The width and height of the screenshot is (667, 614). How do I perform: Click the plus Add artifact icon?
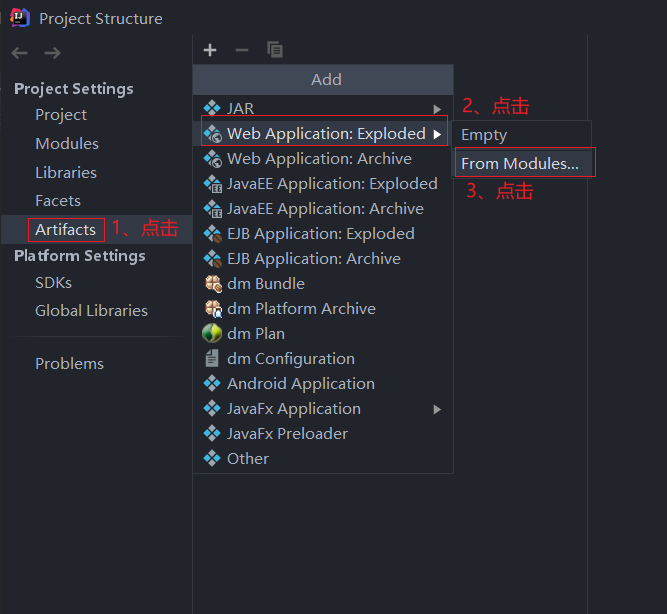tap(210, 50)
